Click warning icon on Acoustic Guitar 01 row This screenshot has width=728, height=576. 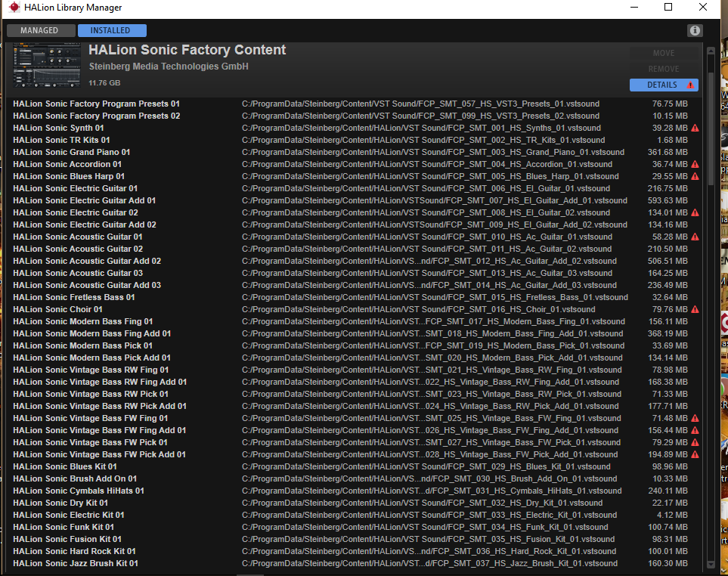[695, 237]
